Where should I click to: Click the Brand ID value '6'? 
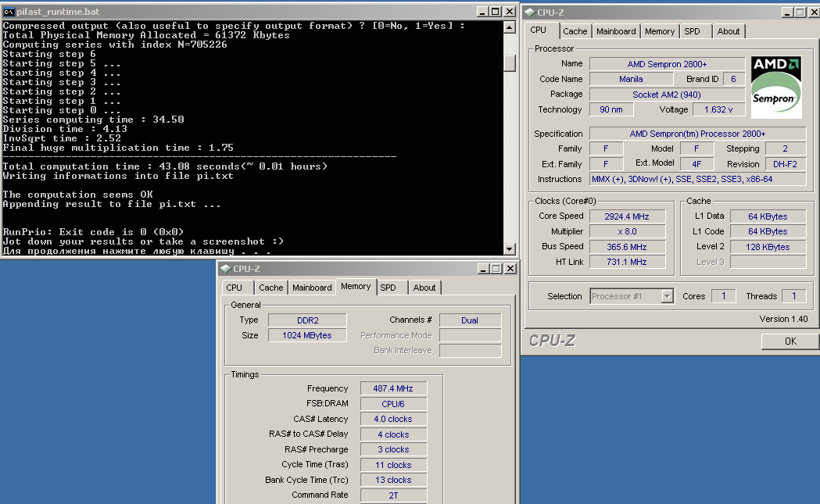click(x=733, y=80)
